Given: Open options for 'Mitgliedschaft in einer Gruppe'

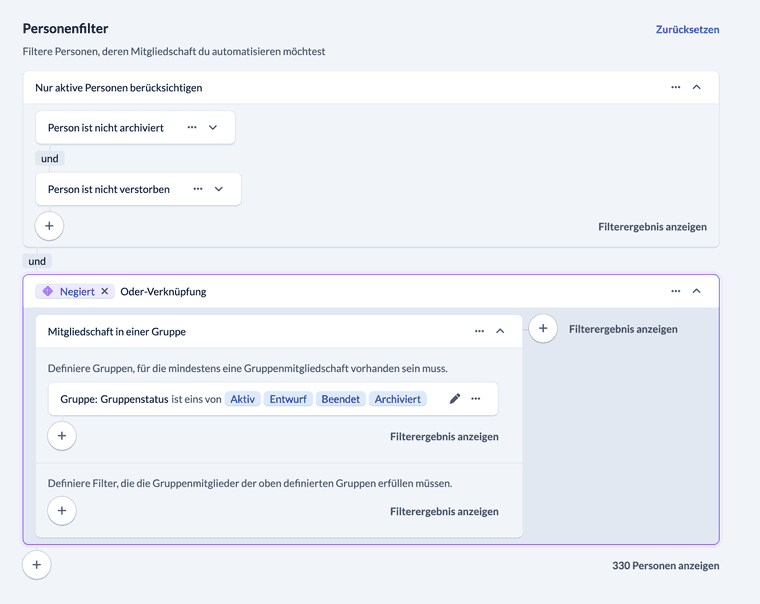Looking at the screenshot, I should click(480, 331).
